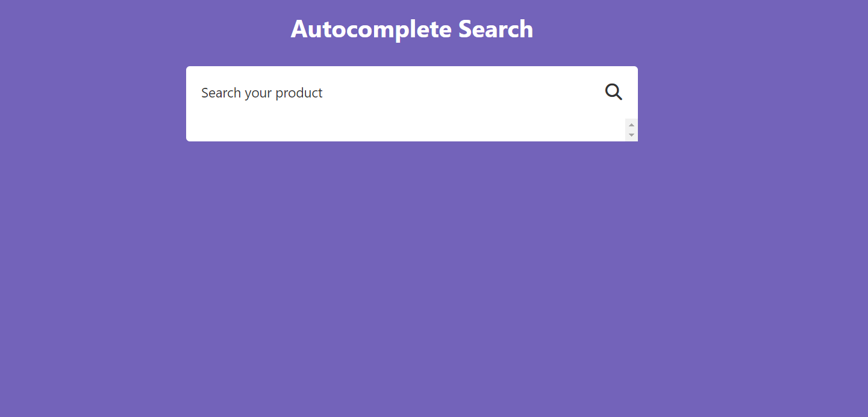Click the small down triangle on the suggestions scrollbar
The height and width of the screenshot is (417, 868).
point(631,135)
